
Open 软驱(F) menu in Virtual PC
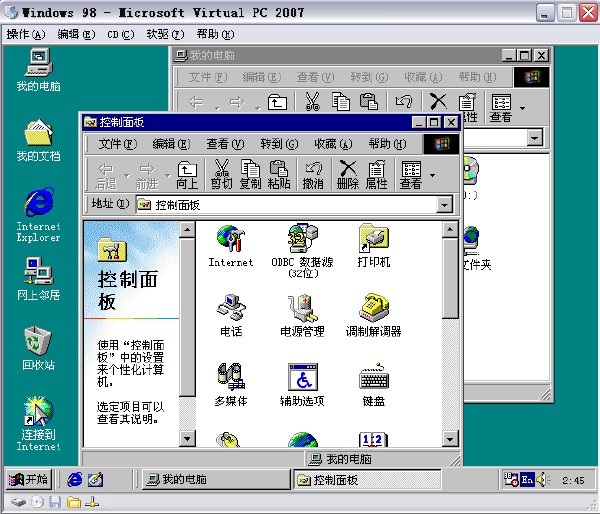[165, 34]
